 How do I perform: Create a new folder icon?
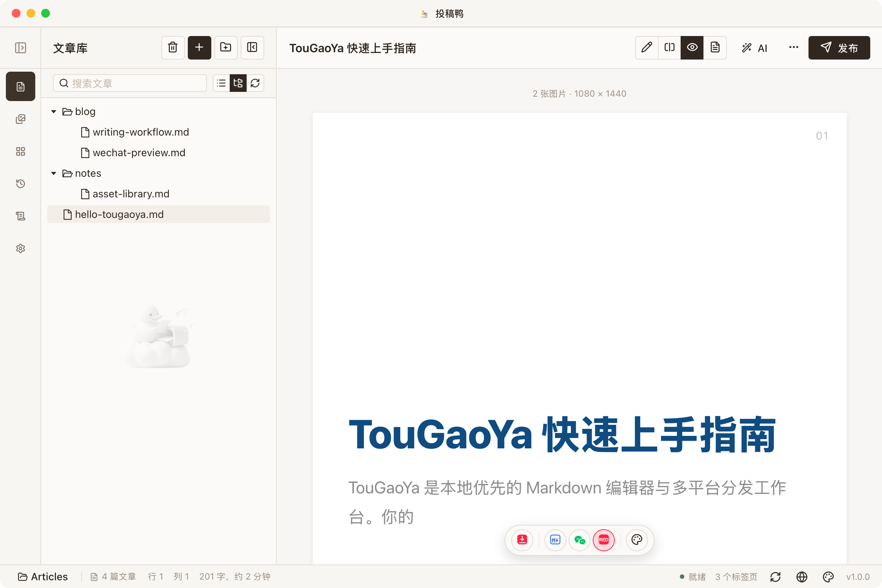(x=226, y=48)
